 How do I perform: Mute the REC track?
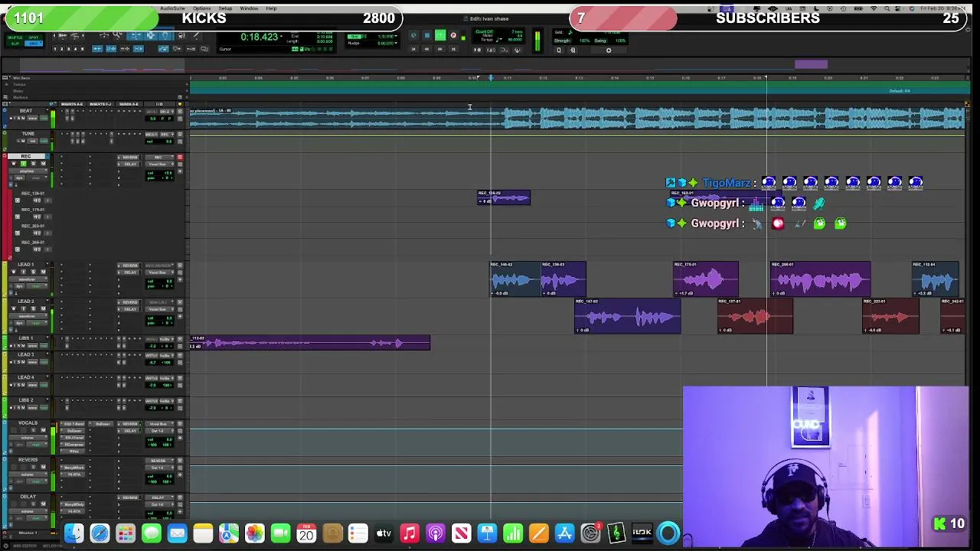click(43, 164)
